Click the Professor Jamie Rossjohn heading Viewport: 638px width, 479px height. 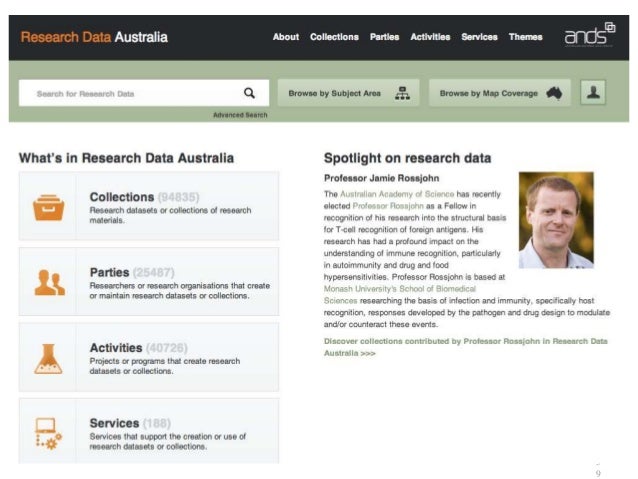click(x=381, y=178)
